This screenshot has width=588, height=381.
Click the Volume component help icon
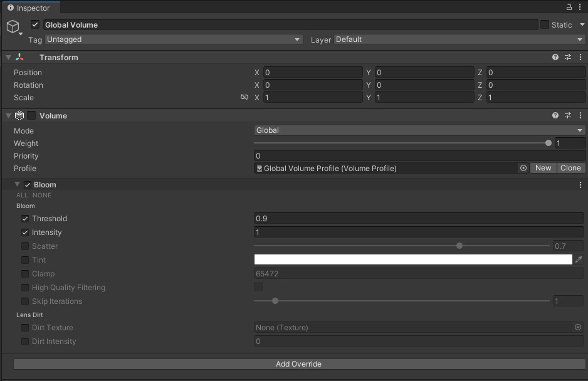point(554,115)
